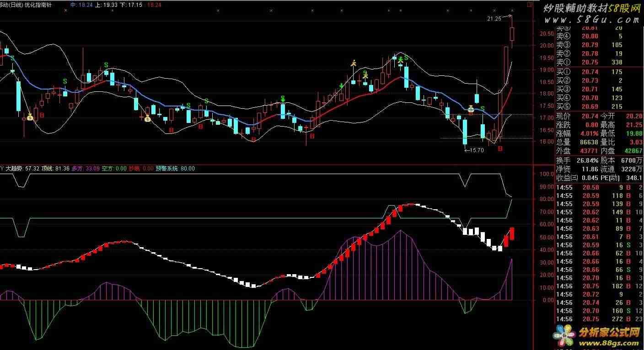Select the 14:55 20.62 volume 149 tick row
644x350 pixels.
[600, 212]
